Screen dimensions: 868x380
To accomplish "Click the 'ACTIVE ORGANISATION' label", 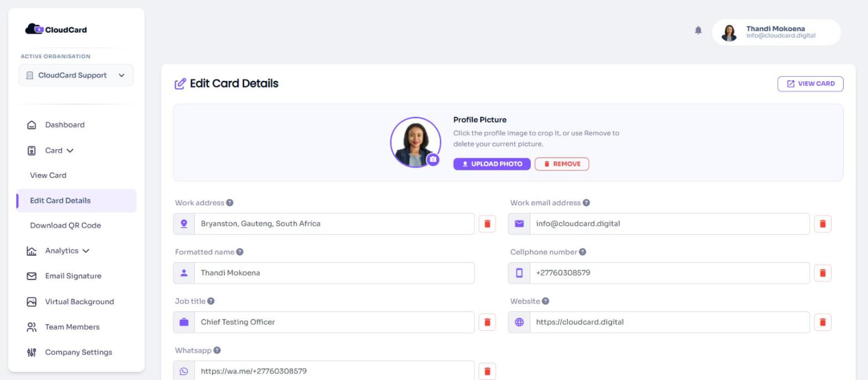I will 55,56.
